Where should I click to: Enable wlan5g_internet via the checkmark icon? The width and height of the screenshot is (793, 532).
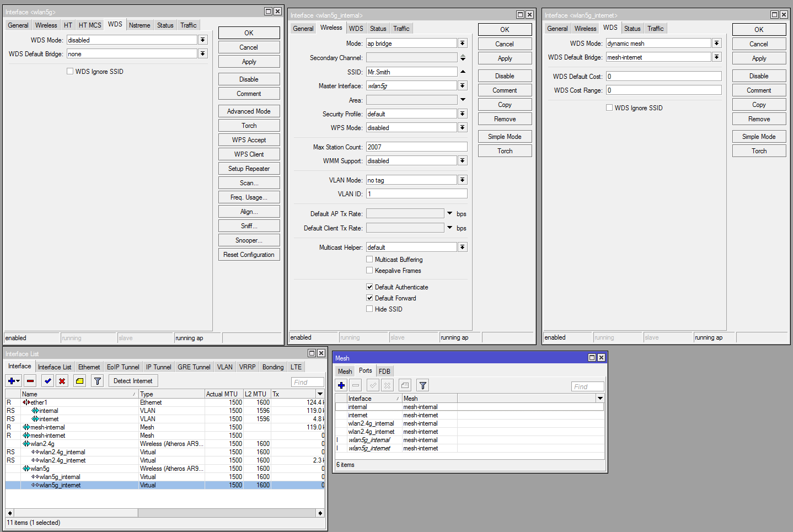47,380
